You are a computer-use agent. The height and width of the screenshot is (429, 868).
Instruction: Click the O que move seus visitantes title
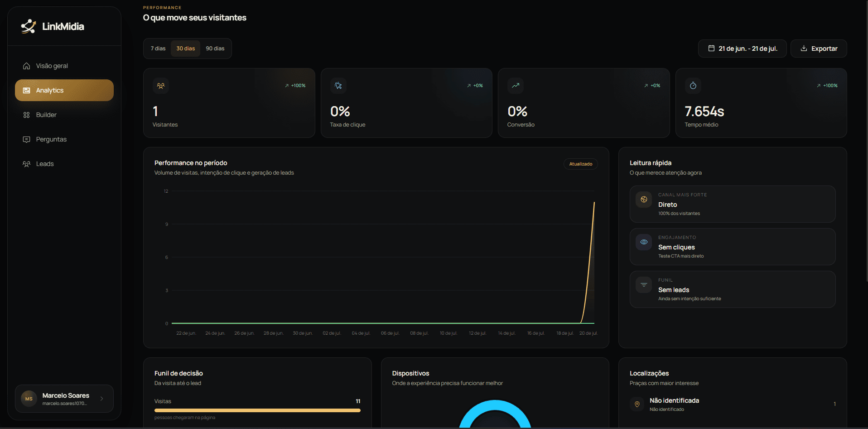coord(195,18)
